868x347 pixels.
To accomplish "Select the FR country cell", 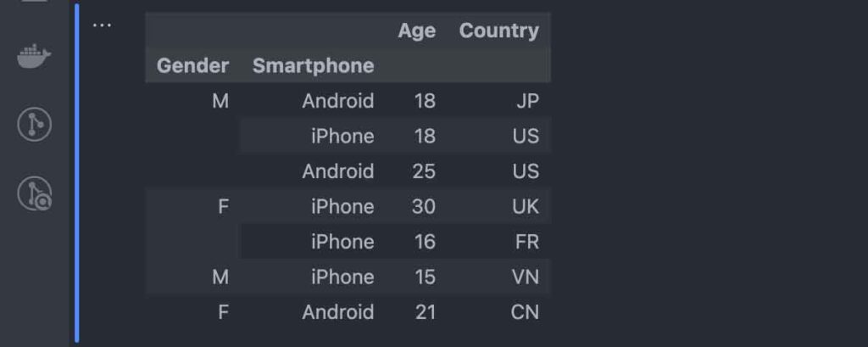I will pos(526,242).
